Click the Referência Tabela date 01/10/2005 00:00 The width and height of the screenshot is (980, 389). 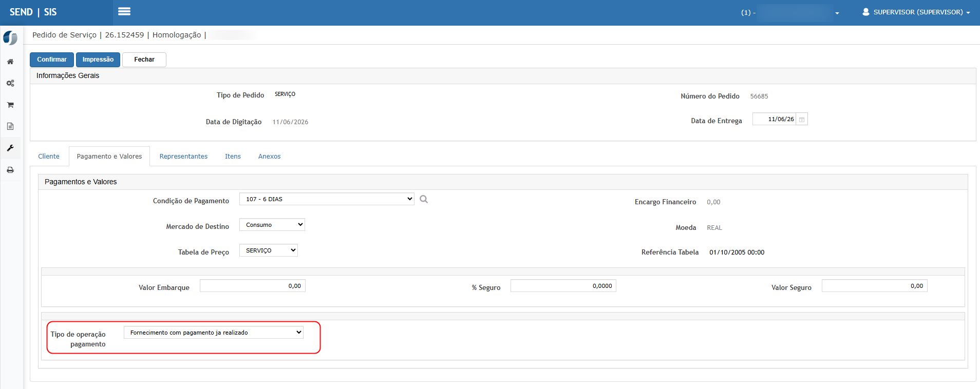[737, 252]
